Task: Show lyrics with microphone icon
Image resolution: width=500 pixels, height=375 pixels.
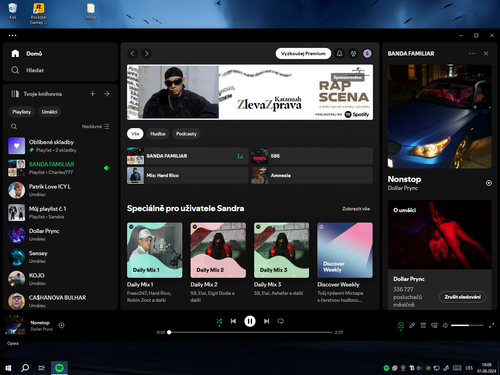Action: 412,325
